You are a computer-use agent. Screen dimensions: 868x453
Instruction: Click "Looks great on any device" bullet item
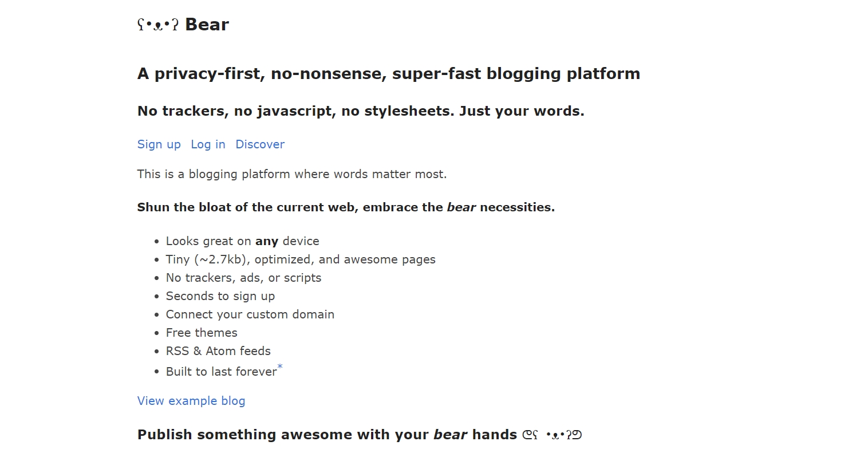242,241
